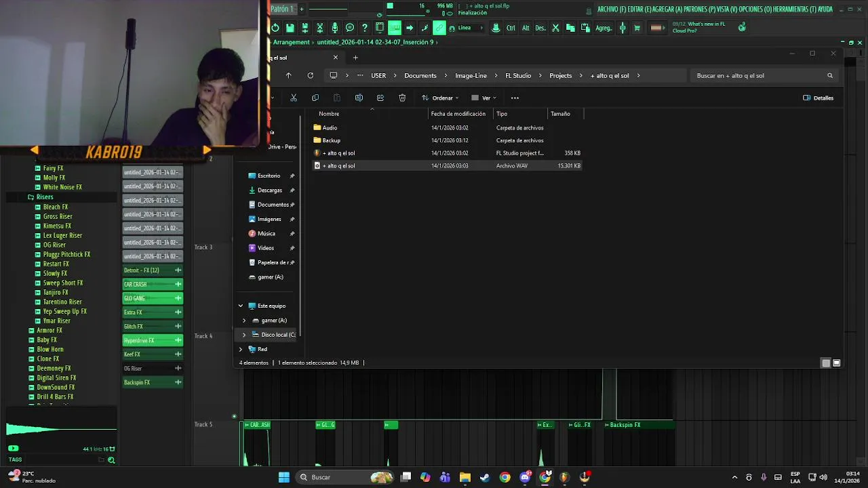Click the Windows Start button
The image size is (868, 488).
coord(284,477)
